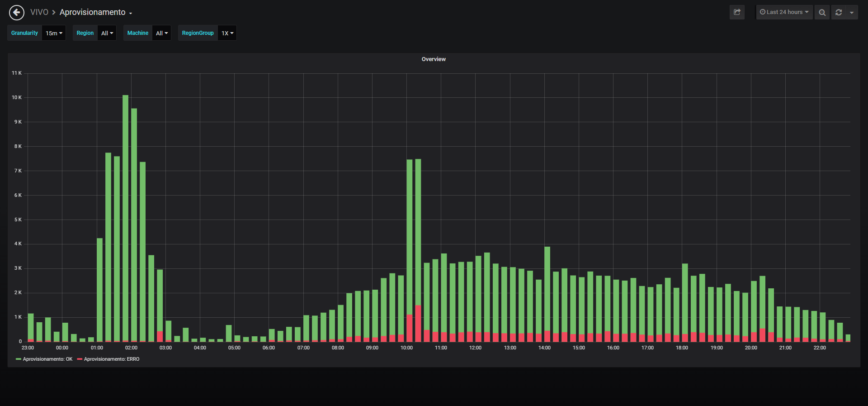
Task: Open the RegionGroup 1X dropdown
Action: [x=227, y=33]
